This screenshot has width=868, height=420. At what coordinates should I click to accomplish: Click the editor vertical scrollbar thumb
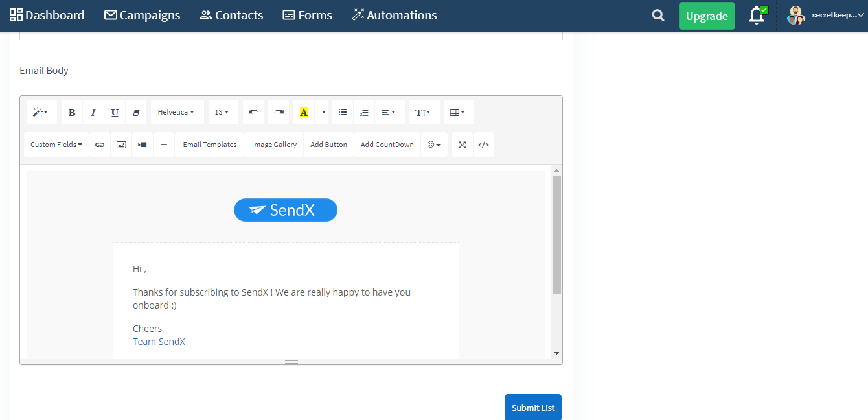point(556,235)
